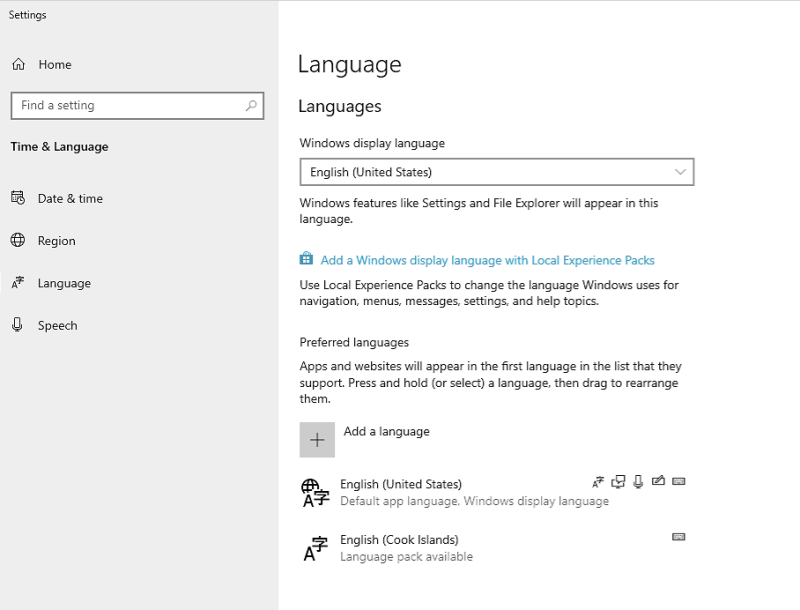The image size is (800, 610).
Task: Select the plus icon to add a language
Action: pyautogui.click(x=317, y=439)
